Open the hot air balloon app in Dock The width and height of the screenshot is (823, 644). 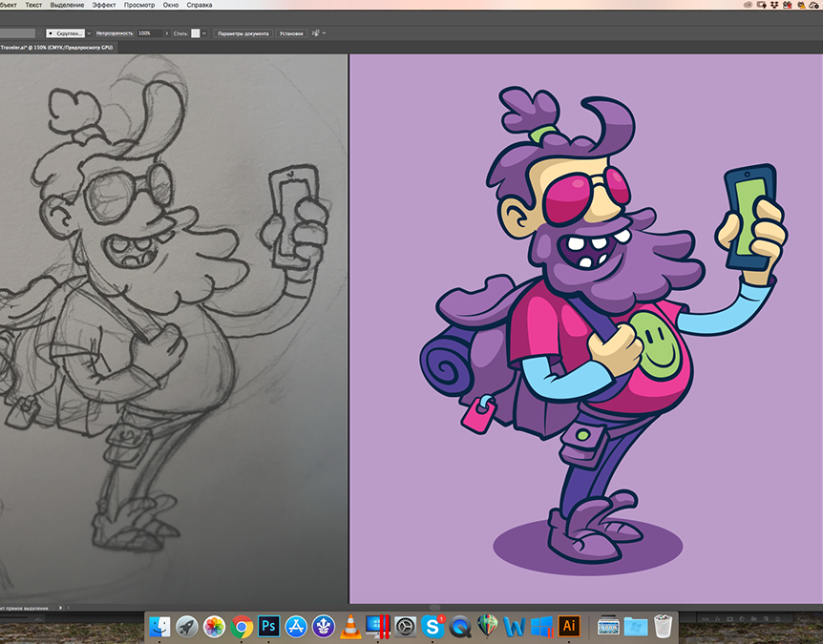(487, 626)
